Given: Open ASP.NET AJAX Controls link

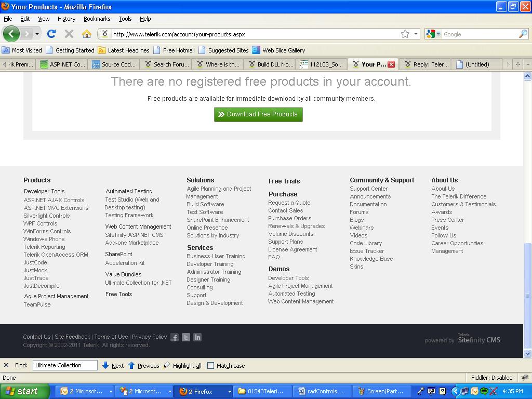Looking at the screenshot, I should coord(54,200).
